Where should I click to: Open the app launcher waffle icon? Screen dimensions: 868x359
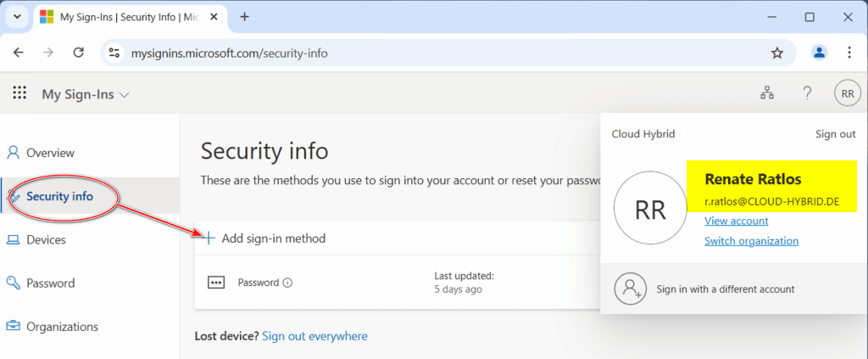point(19,93)
